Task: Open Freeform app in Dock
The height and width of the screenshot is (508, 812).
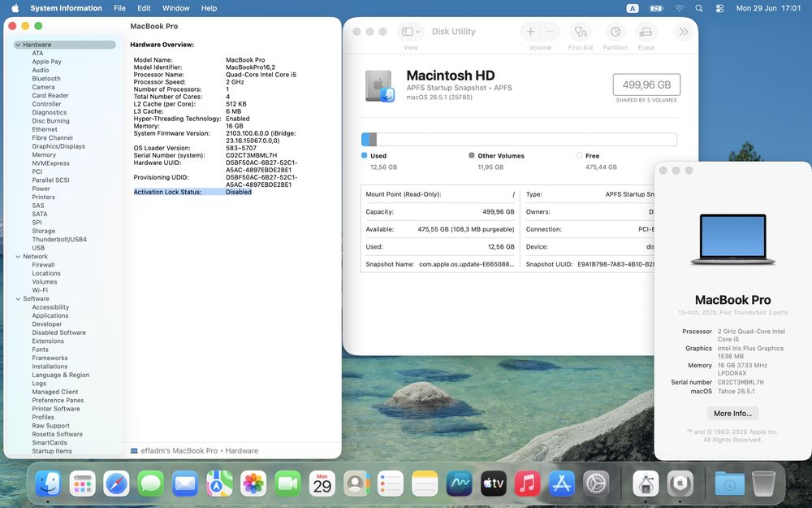Action: tap(459, 484)
